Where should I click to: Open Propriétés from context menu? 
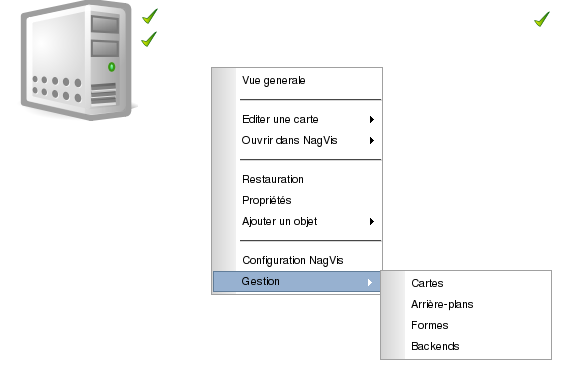pyautogui.click(x=266, y=200)
